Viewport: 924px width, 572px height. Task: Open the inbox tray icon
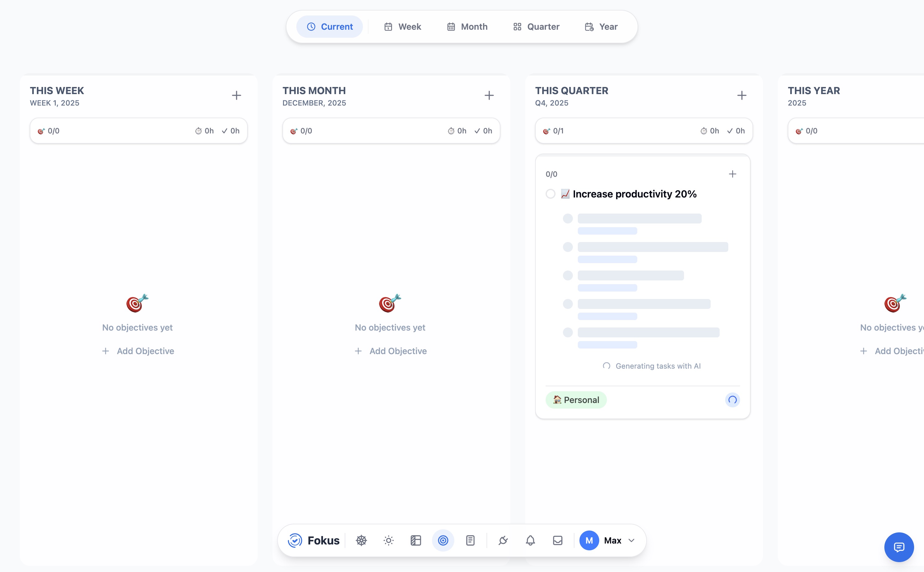pos(557,540)
